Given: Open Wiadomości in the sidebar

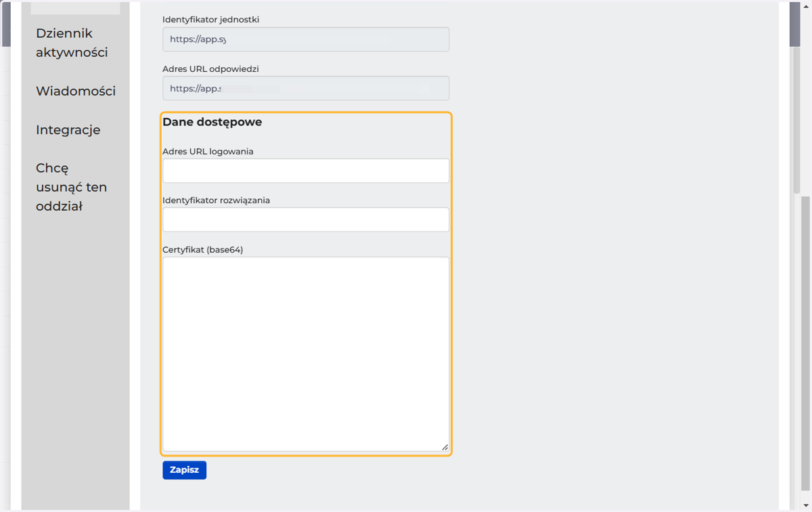Looking at the screenshot, I should pyautogui.click(x=76, y=91).
